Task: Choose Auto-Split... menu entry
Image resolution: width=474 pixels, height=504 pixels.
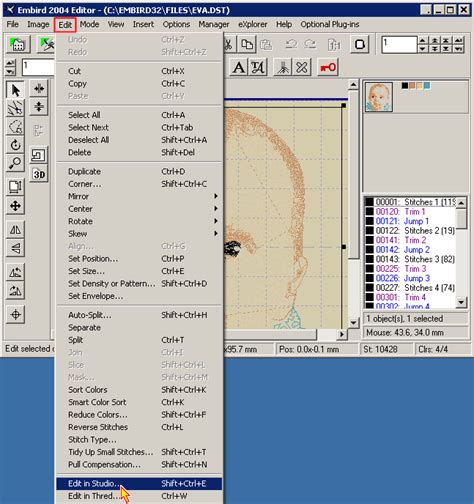Action: coord(139,315)
